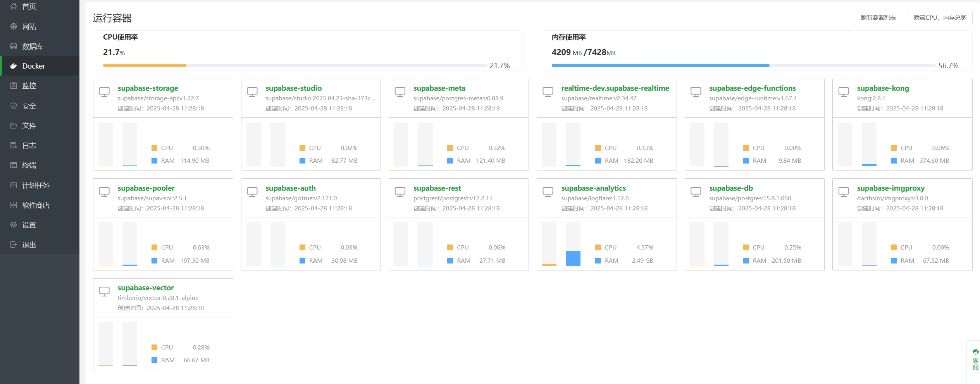
Task: Click the 刷新容器列表 button
Action: coord(878,17)
